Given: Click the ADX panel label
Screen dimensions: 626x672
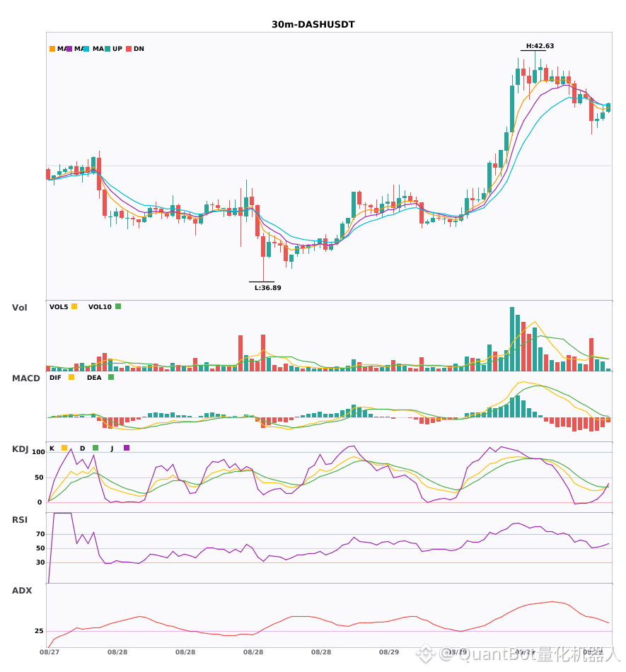Looking at the screenshot, I should point(22,591).
